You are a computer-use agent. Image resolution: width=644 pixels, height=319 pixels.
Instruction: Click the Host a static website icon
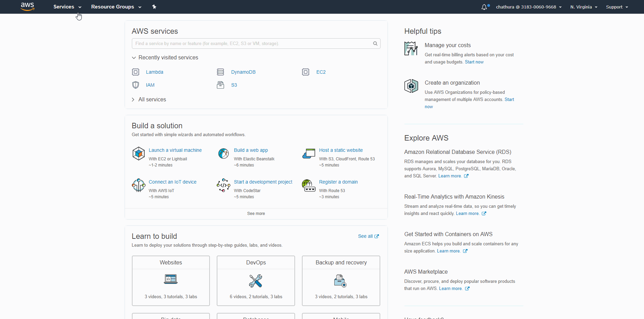(x=309, y=154)
